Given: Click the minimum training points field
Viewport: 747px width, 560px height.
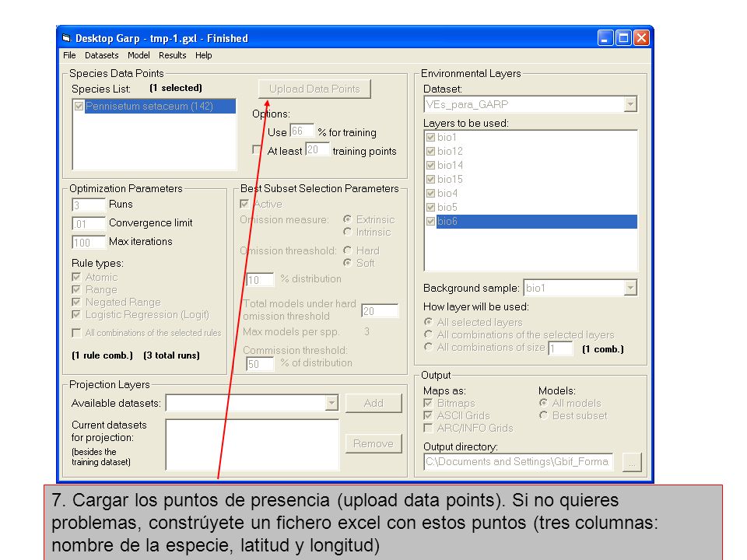Looking at the screenshot, I should (x=317, y=149).
